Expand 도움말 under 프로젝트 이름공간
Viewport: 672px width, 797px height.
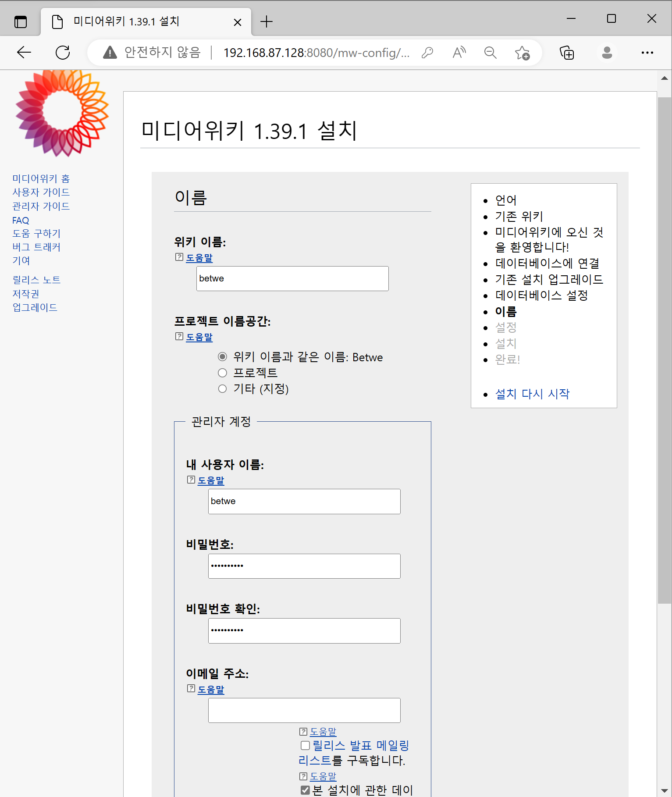tap(199, 337)
